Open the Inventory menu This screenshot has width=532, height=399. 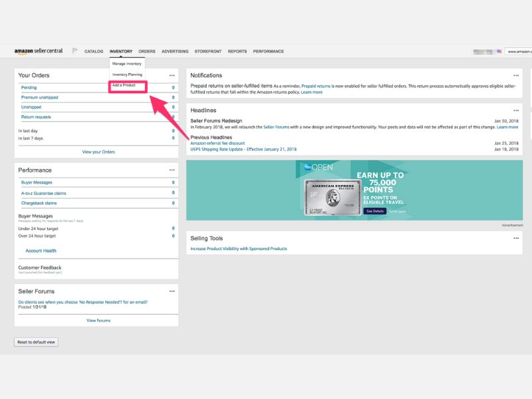(121, 51)
